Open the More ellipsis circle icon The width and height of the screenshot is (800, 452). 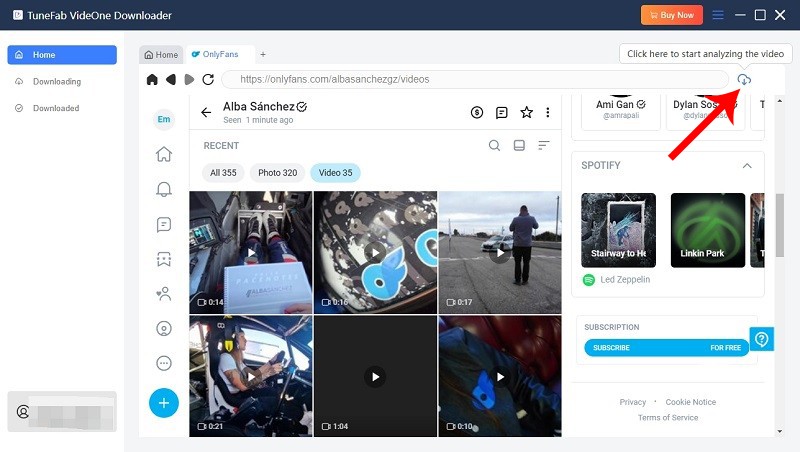pyautogui.click(x=164, y=363)
